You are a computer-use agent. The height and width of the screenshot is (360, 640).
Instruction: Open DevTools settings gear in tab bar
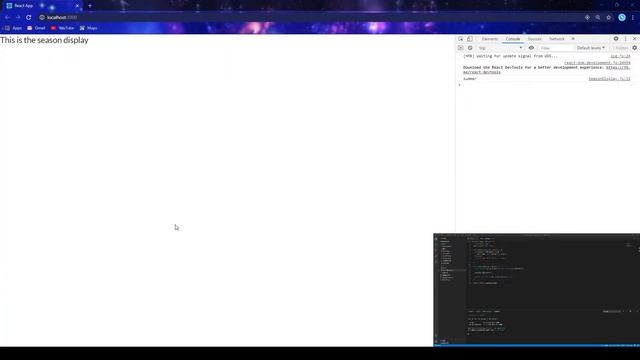616,39
